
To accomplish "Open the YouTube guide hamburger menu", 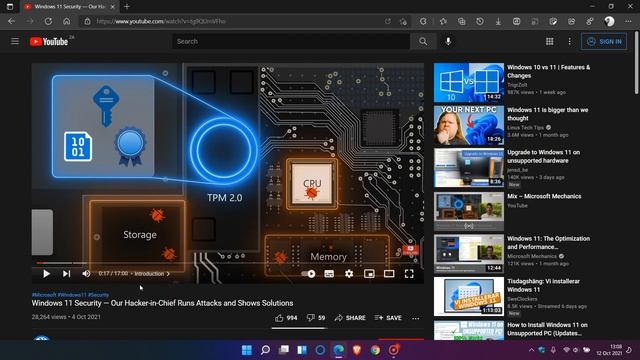I will click(15, 41).
